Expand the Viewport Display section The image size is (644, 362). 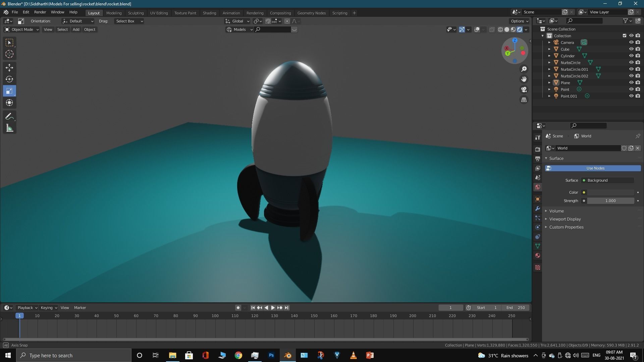tap(565, 219)
